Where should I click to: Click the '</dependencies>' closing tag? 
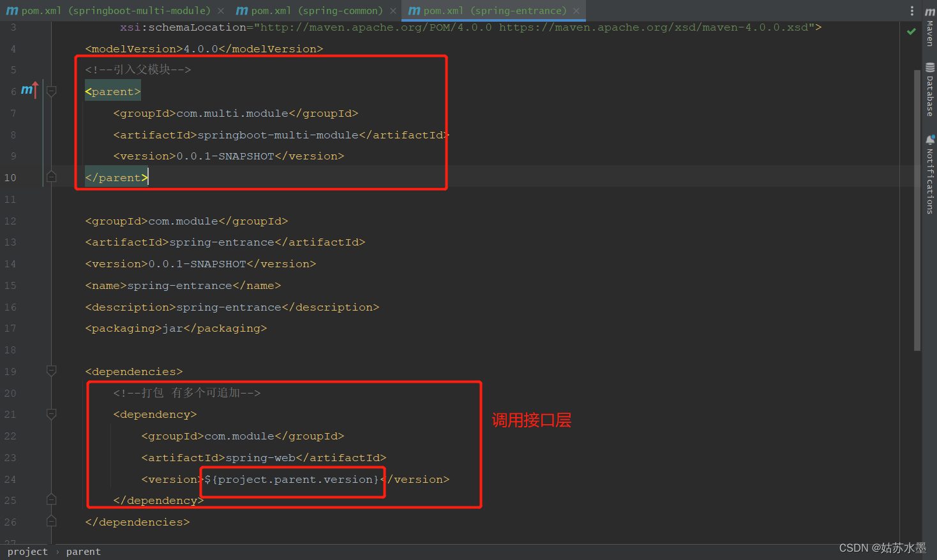pyautogui.click(x=138, y=522)
